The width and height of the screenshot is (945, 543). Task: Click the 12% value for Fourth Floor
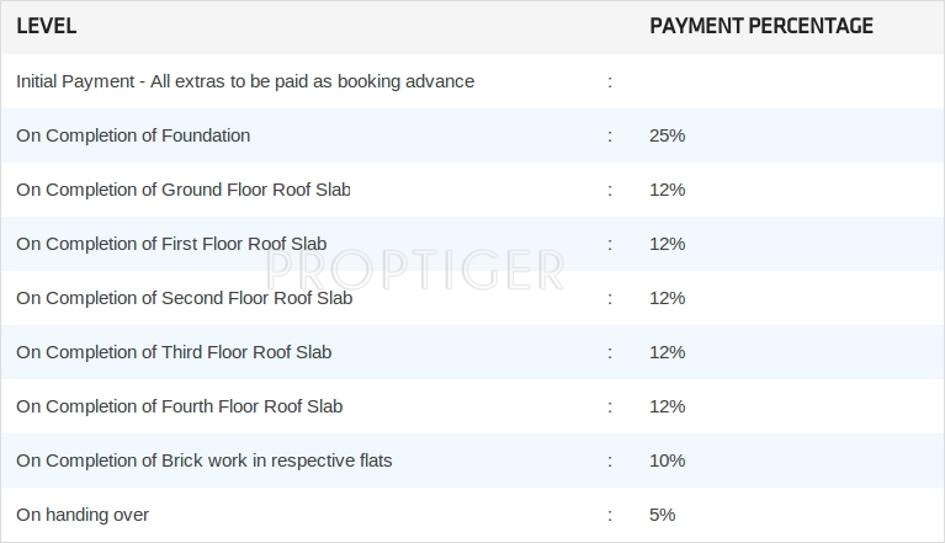[x=667, y=406]
